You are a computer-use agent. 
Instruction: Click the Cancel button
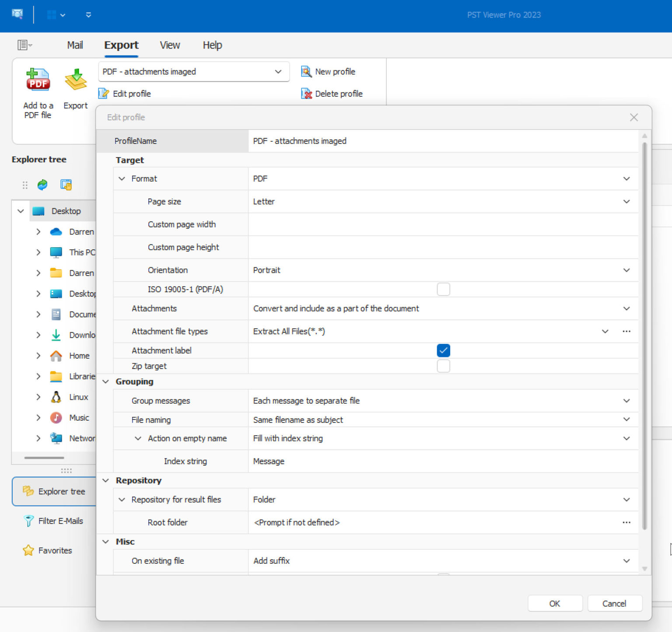click(614, 603)
